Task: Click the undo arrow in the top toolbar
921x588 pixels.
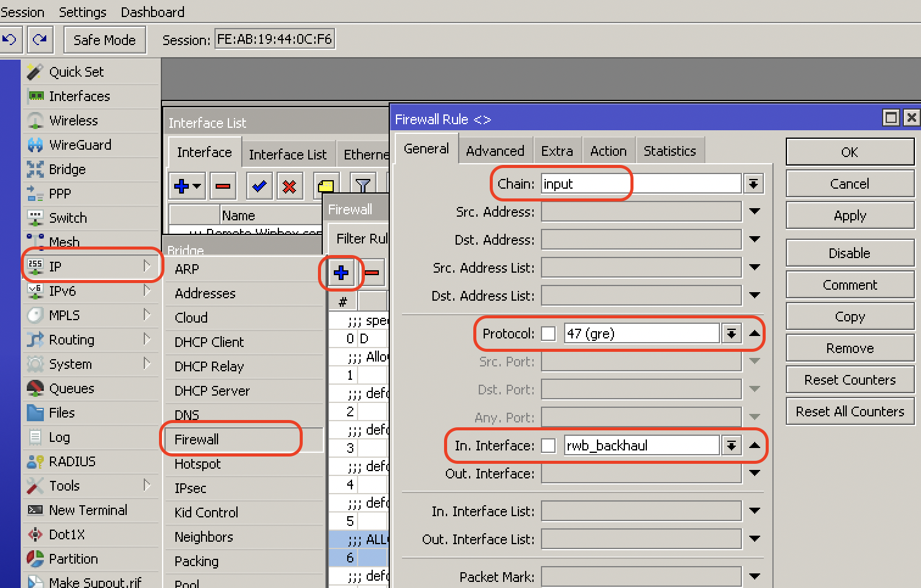Action: [x=9, y=39]
